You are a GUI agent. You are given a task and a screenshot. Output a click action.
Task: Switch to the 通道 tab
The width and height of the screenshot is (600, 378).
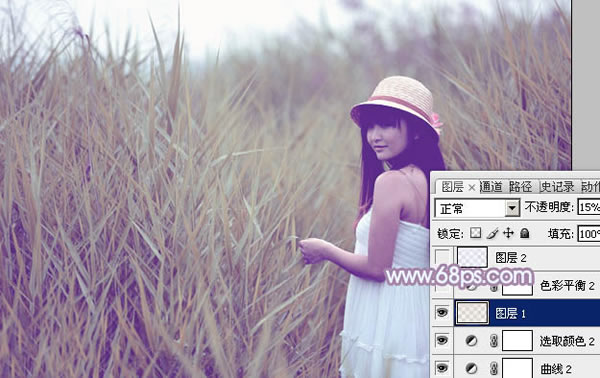point(491,187)
